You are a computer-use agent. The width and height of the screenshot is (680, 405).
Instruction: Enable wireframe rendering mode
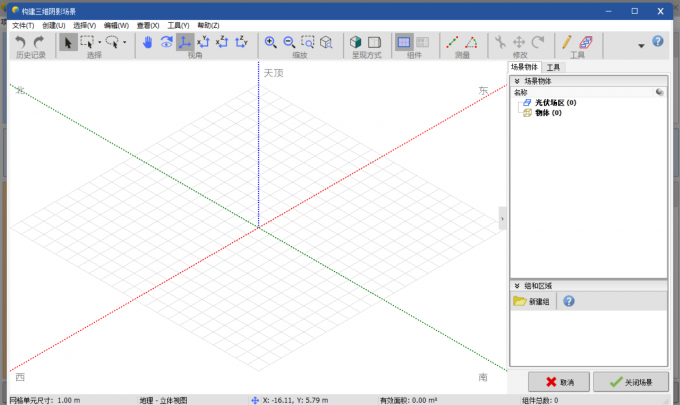click(374, 42)
